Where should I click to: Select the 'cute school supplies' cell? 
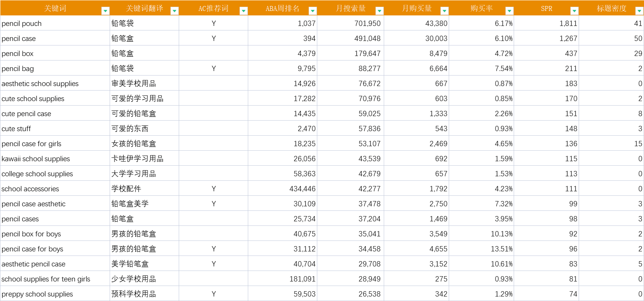(55, 98)
